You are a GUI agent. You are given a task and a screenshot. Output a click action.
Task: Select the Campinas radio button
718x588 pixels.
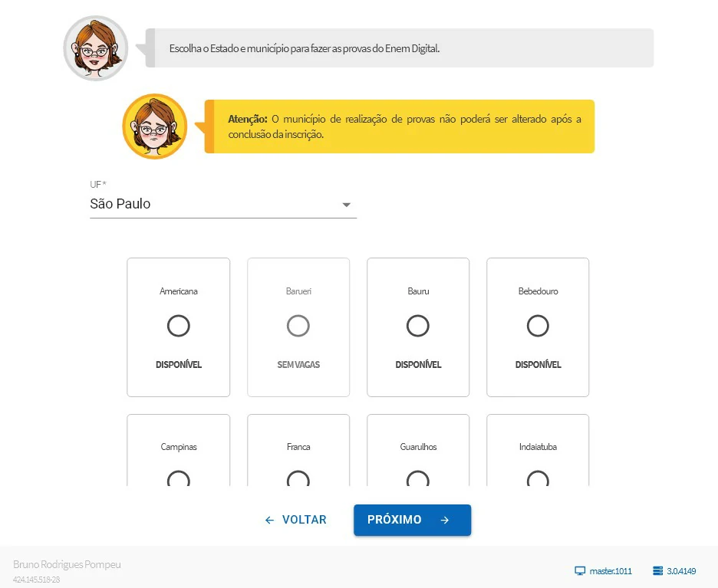178,478
